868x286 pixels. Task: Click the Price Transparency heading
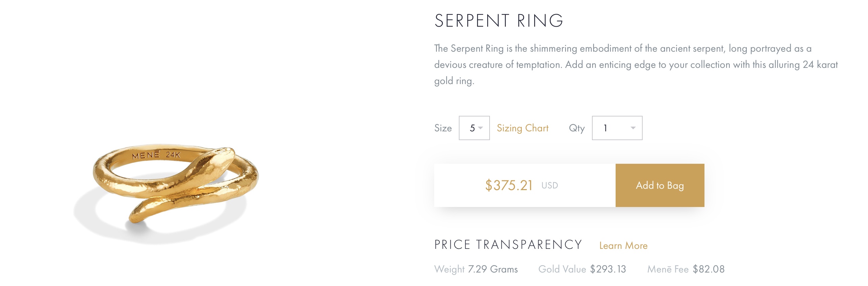click(508, 245)
